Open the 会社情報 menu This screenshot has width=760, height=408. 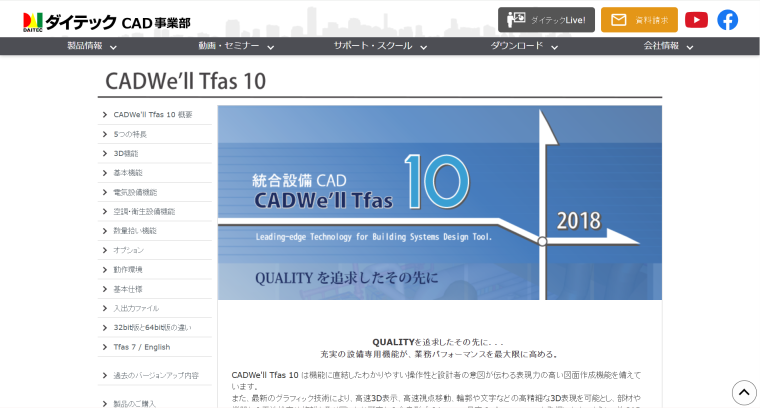coord(668,46)
